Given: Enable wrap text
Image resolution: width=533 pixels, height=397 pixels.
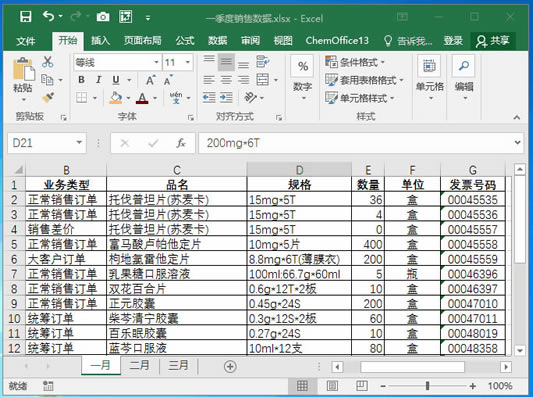Looking at the screenshot, I should tap(263, 62).
